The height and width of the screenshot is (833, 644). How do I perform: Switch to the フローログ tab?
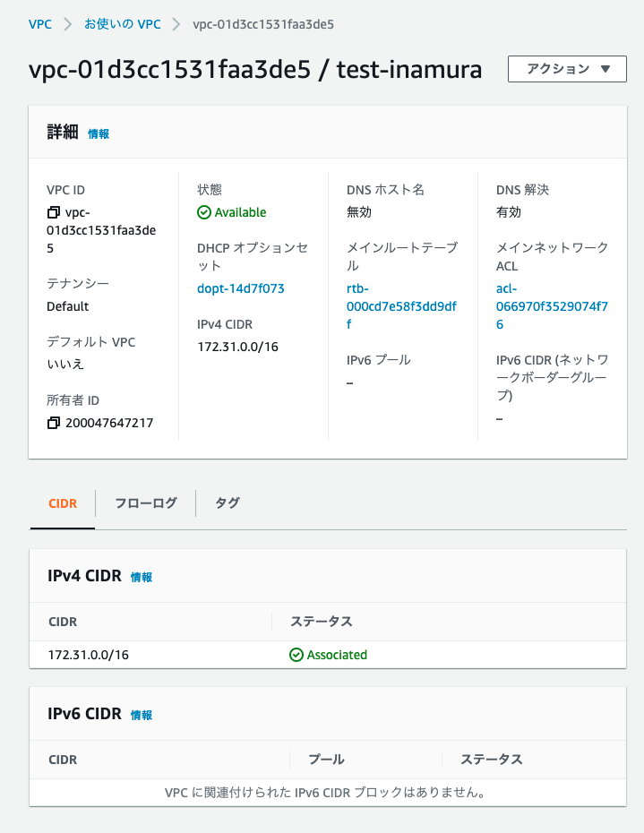[x=145, y=503]
